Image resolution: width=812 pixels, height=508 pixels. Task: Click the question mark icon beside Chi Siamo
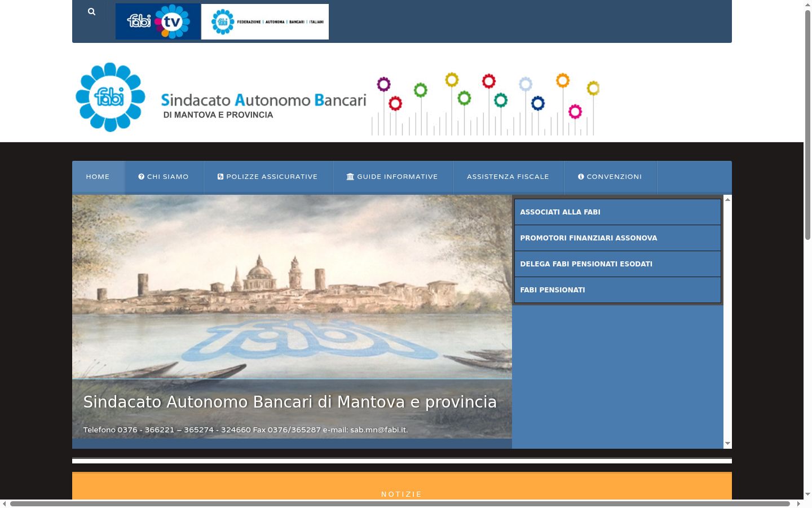pos(142,177)
